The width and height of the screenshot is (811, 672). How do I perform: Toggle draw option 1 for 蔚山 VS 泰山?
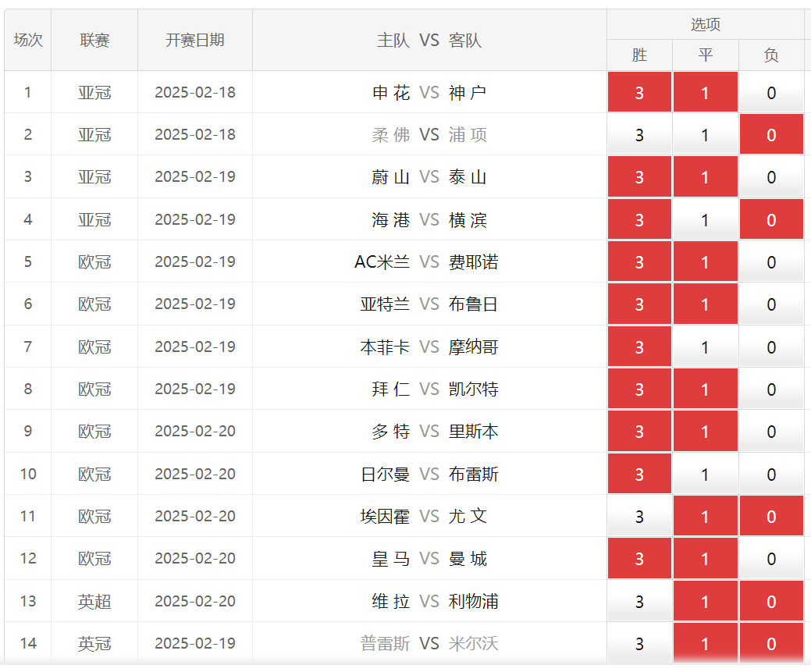(705, 177)
